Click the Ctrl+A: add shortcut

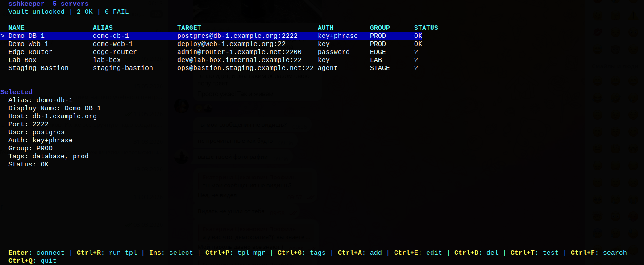(360, 253)
